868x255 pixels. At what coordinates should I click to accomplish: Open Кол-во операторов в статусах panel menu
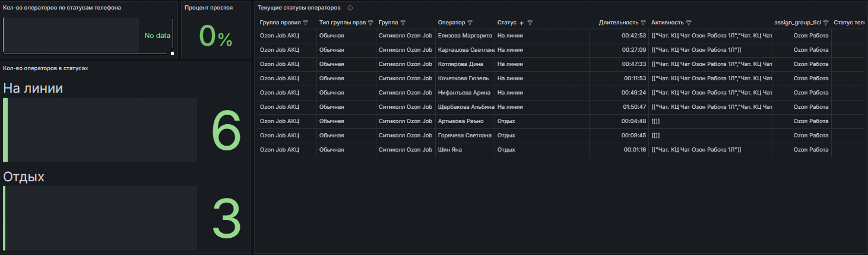[x=46, y=68]
